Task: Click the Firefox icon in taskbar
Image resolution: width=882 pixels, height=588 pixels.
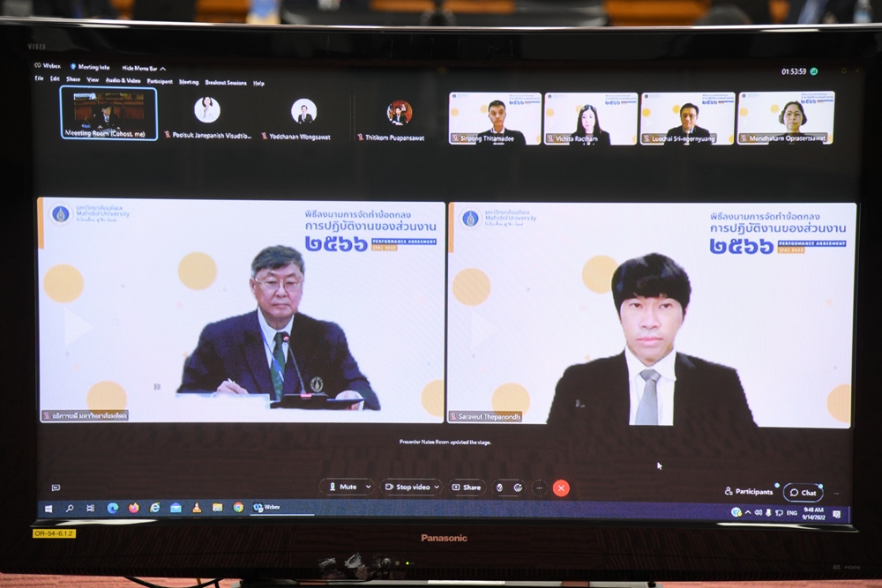Action: pos(133,508)
